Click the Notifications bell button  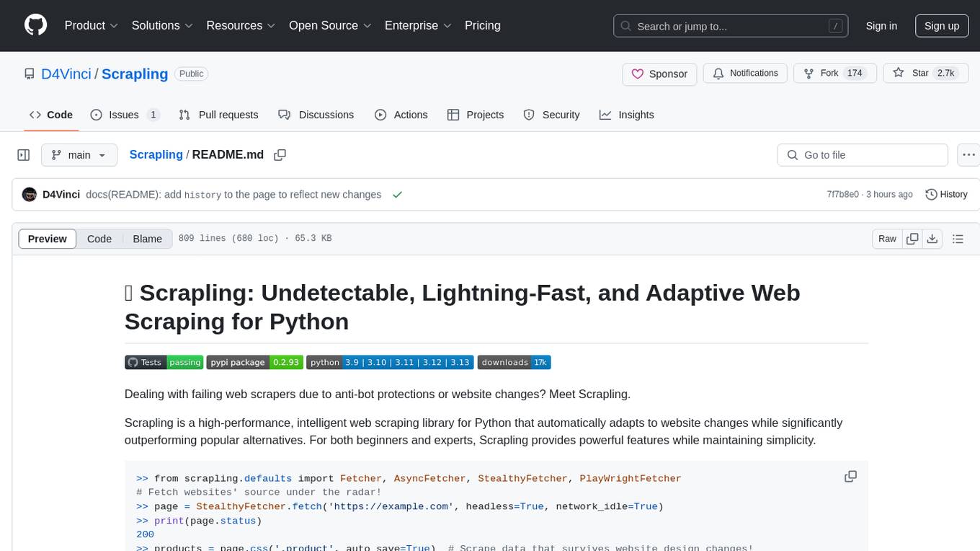click(x=745, y=74)
